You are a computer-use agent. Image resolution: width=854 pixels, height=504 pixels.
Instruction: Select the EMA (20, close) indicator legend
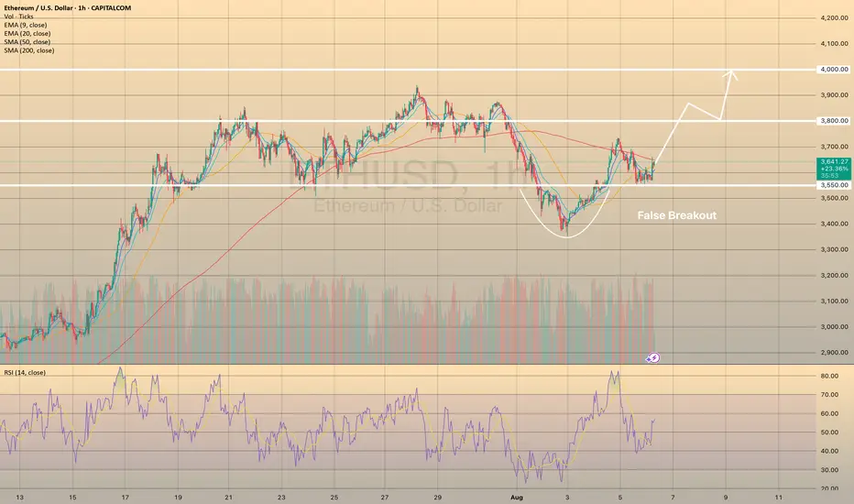[27, 33]
